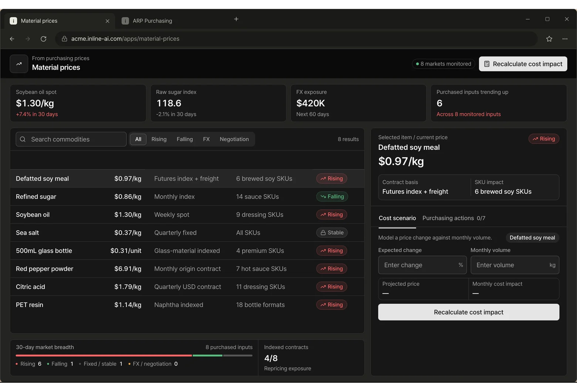Select the Red pepper powder row

pos(187,269)
